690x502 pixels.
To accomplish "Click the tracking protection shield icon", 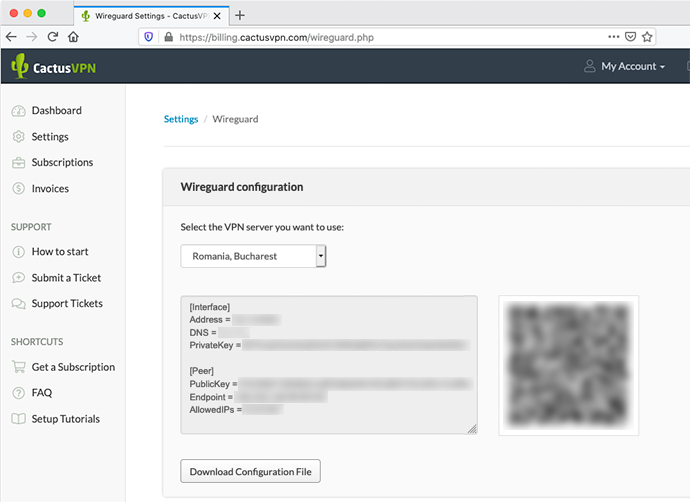I will pos(149,37).
